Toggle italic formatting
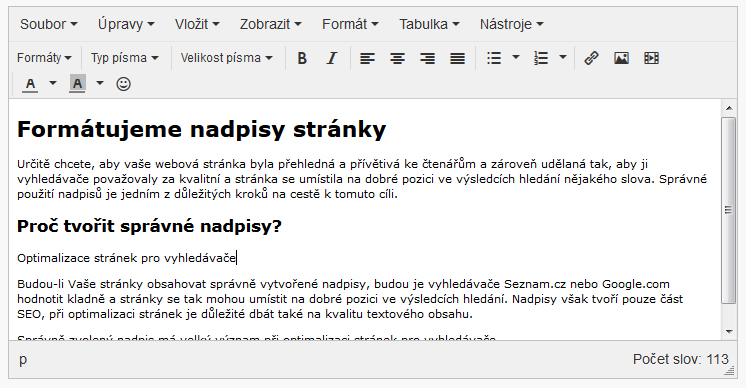Viewport: 746px width, 388px height. click(332, 58)
